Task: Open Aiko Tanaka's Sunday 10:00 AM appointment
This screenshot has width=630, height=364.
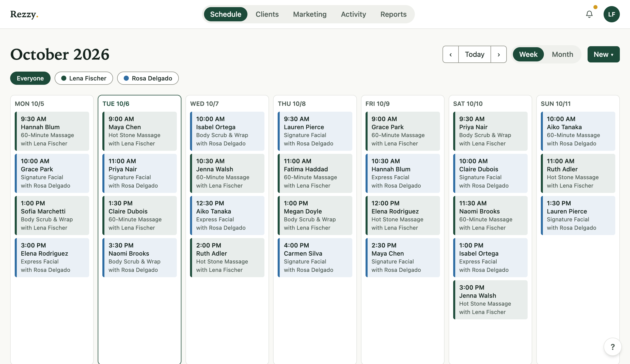Action: pos(578,131)
